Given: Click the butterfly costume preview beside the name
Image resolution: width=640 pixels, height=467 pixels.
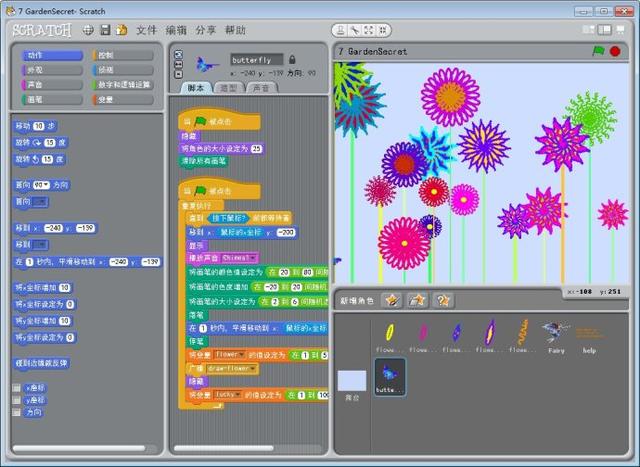Looking at the screenshot, I should pos(207,64).
